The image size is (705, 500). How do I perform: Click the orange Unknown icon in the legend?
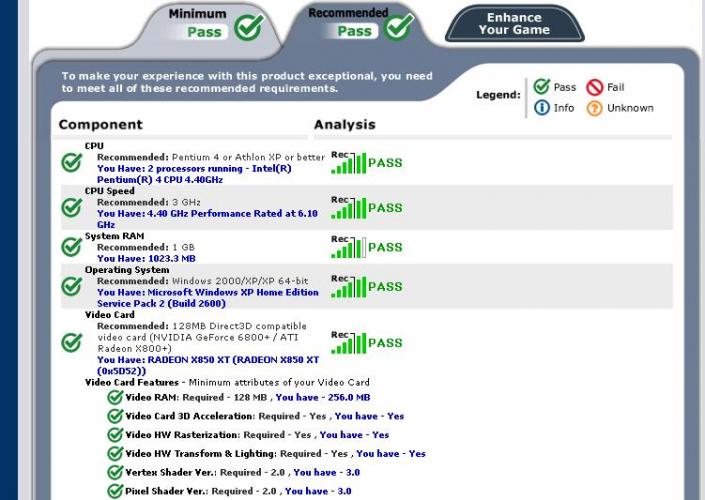(594, 108)
